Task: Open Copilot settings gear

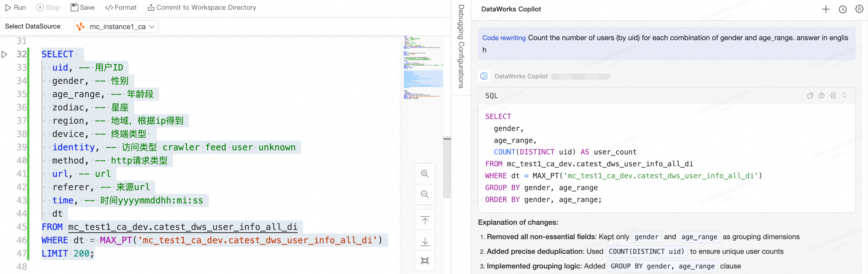Action: [859, 9]
